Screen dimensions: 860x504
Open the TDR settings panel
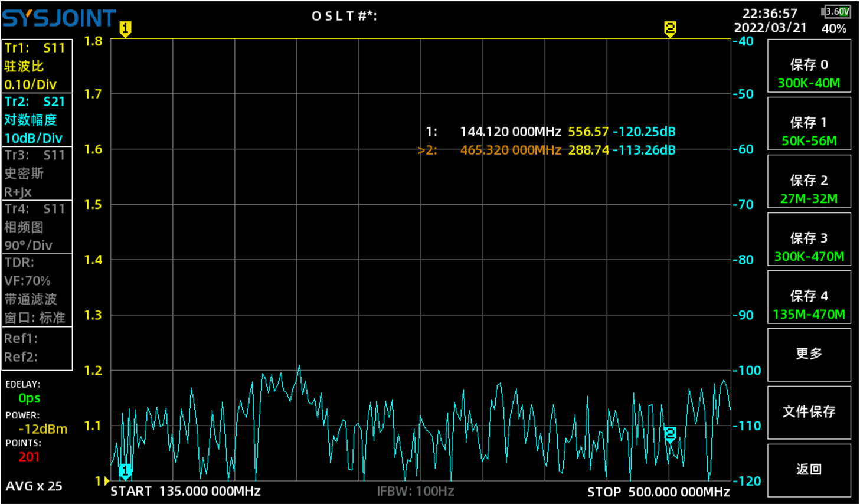coord(37,290)
